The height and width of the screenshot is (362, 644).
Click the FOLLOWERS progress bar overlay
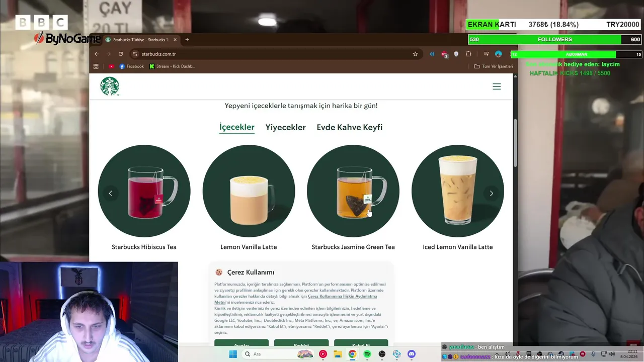[x=554, y=39]
